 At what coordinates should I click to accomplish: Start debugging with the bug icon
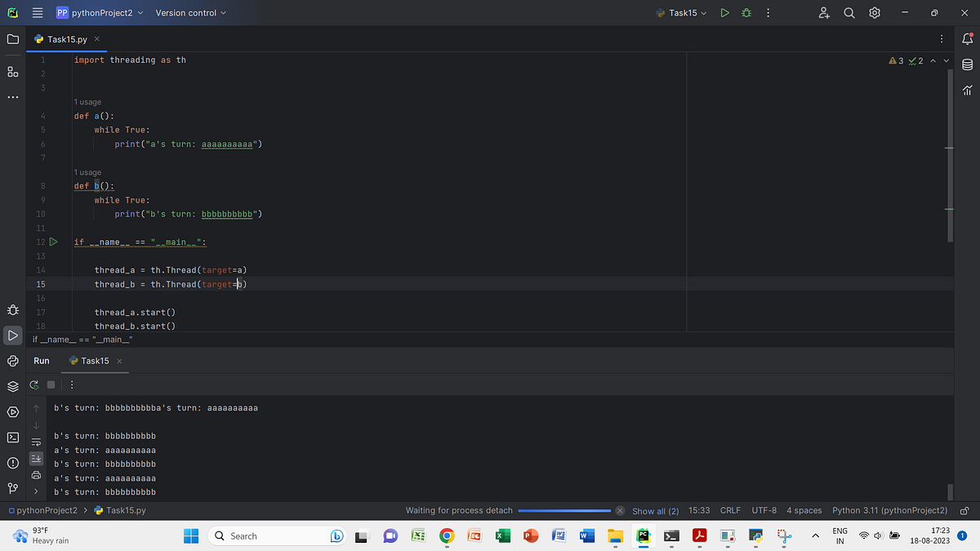(746, 12)
